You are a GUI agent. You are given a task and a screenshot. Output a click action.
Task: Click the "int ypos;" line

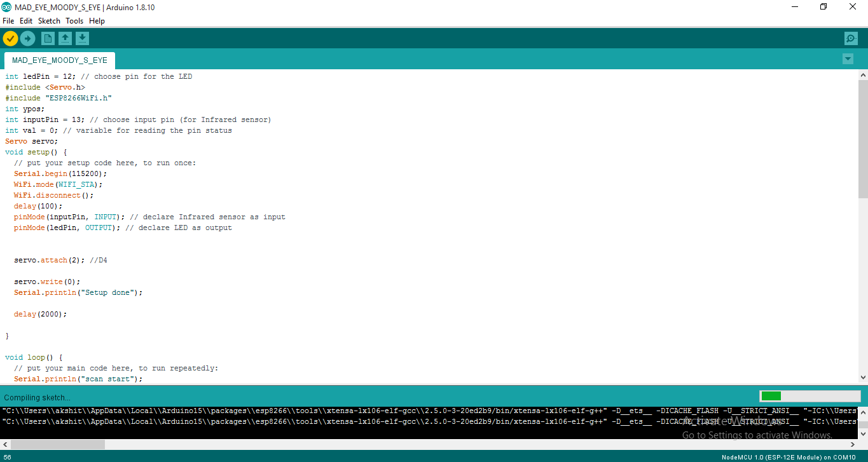(25, 109)
